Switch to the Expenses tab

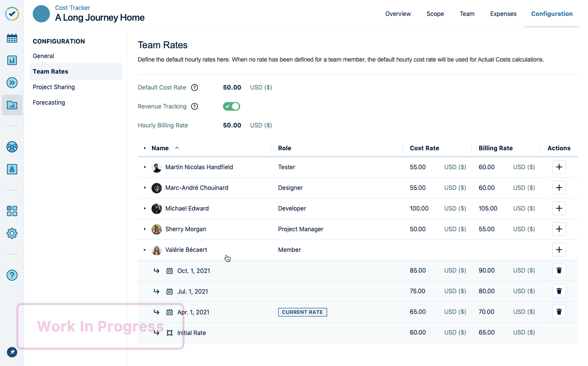tap(503, 14)
